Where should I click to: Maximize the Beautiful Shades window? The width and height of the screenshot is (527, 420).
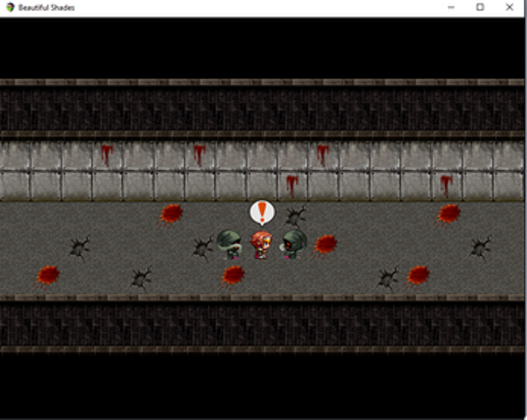click(x=480, y=7)
